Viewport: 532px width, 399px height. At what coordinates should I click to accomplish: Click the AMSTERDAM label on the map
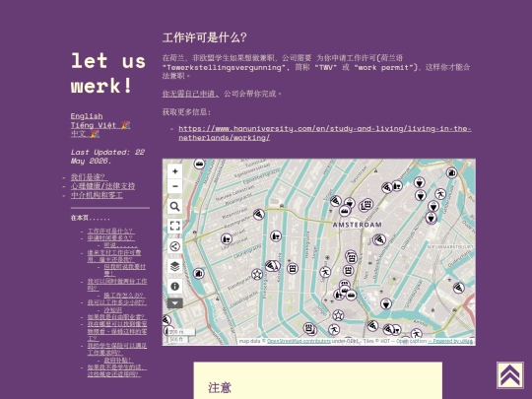pos(358,225)
